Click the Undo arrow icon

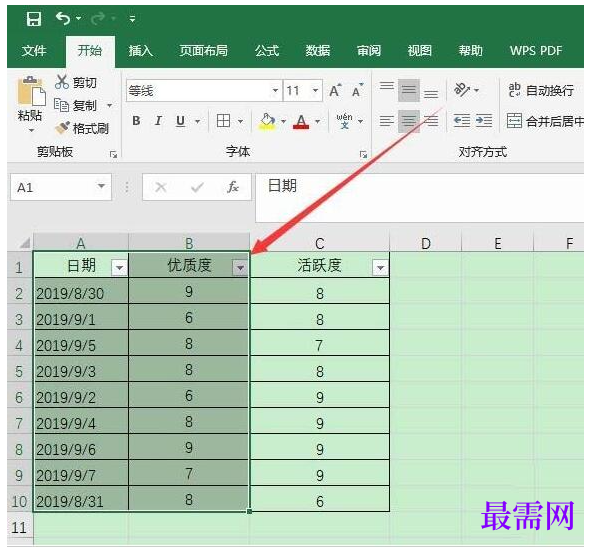point(62,18)
